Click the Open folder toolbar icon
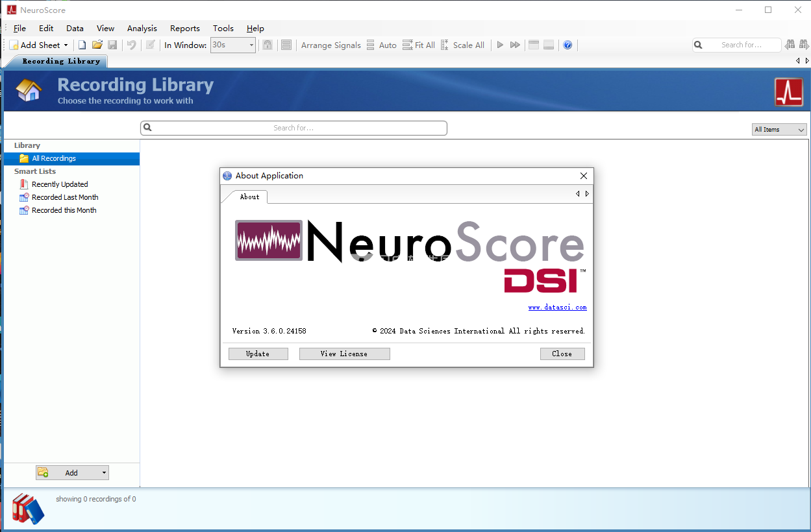This screenshot has height=532, width=811. [97, 45]
